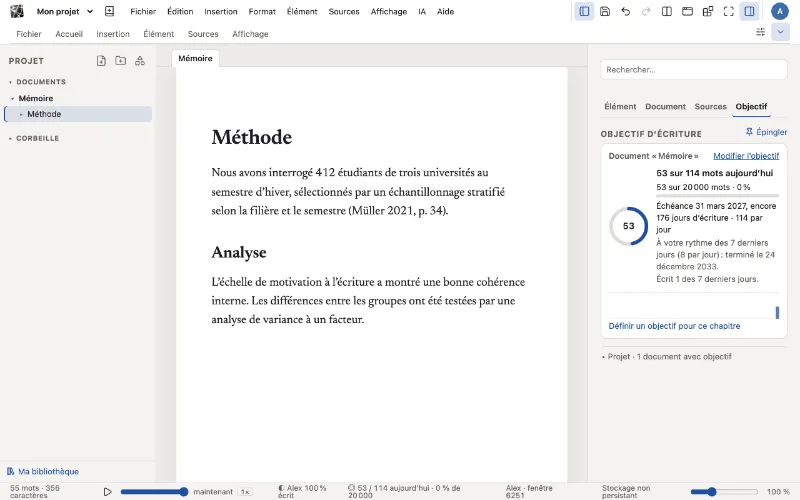Click the Stockage non persistant status
The width and height of the screenshot is (800, 500).
pos(626,491)
